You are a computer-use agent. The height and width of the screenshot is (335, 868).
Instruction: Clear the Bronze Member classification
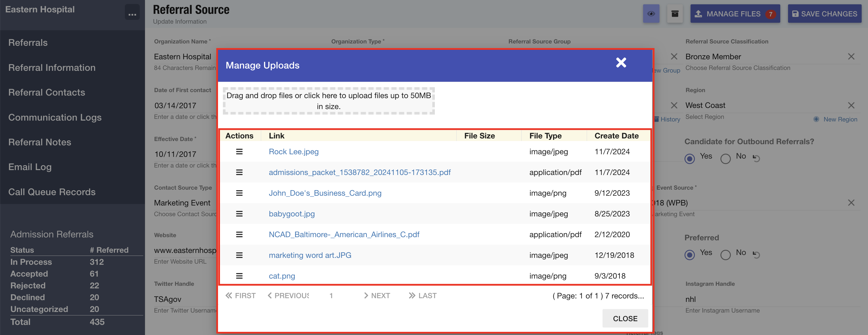click(851, 57)
